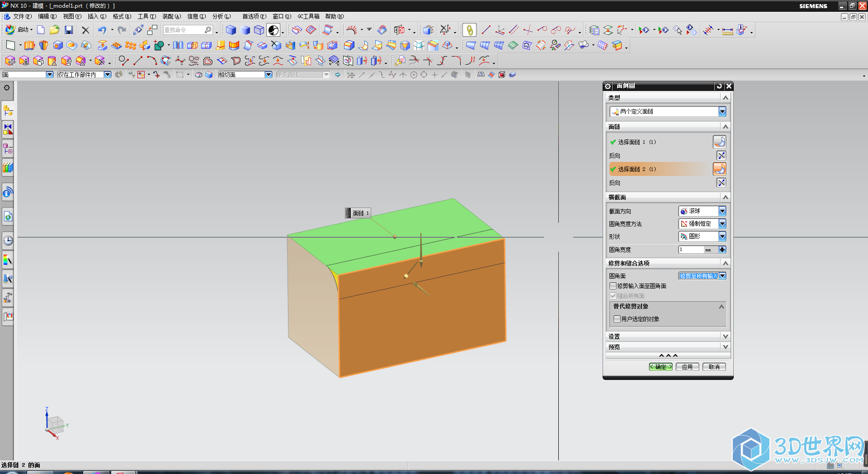Click the 面链 1 label in viewport

(358, 213)
